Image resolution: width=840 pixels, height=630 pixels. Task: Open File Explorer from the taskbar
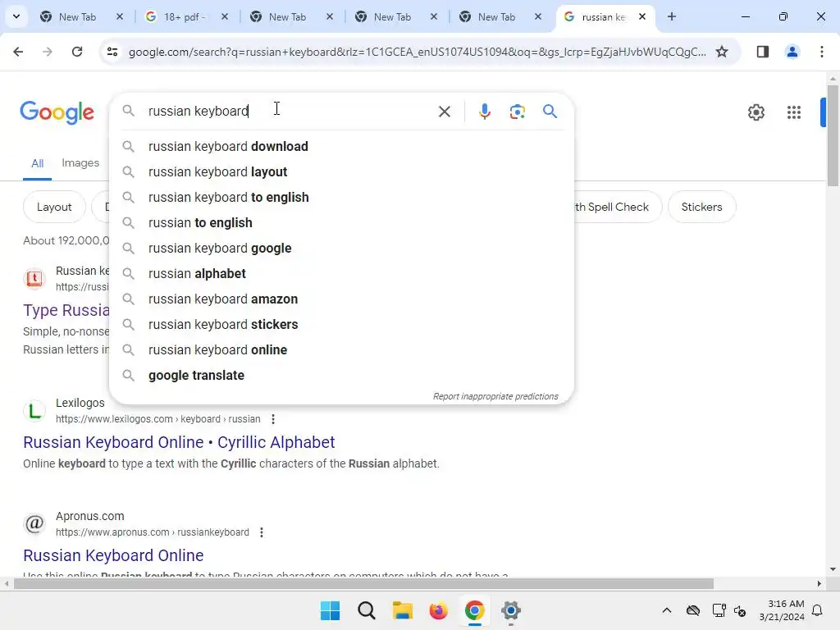pos(402,610)
